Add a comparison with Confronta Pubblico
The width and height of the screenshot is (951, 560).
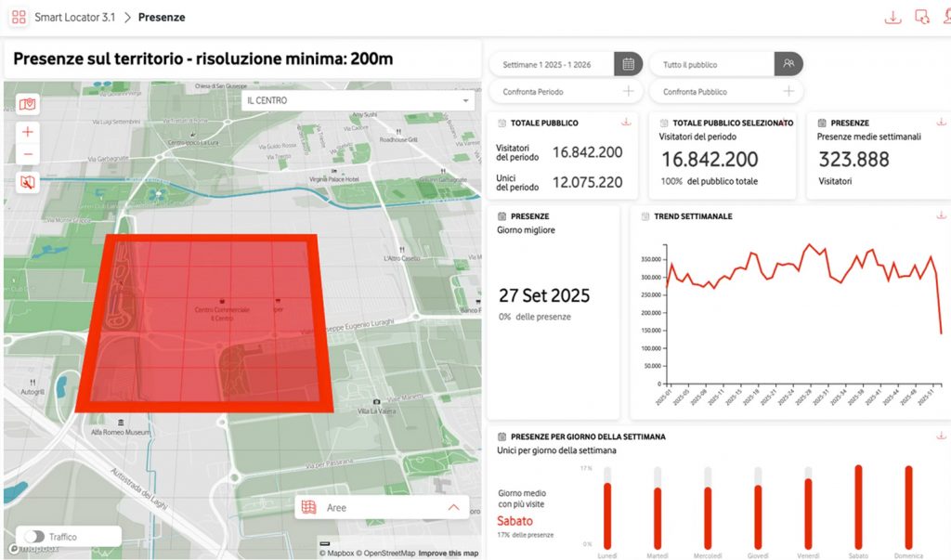click(788, 91)
